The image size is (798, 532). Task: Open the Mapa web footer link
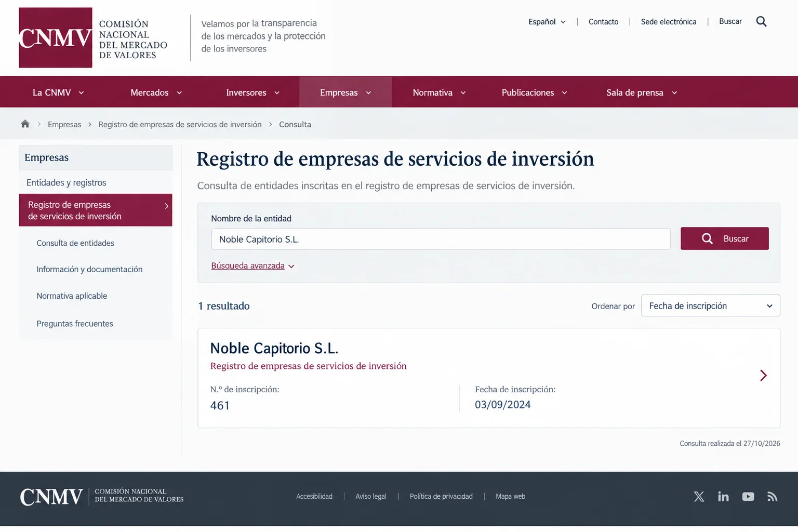tap(510, 497)
